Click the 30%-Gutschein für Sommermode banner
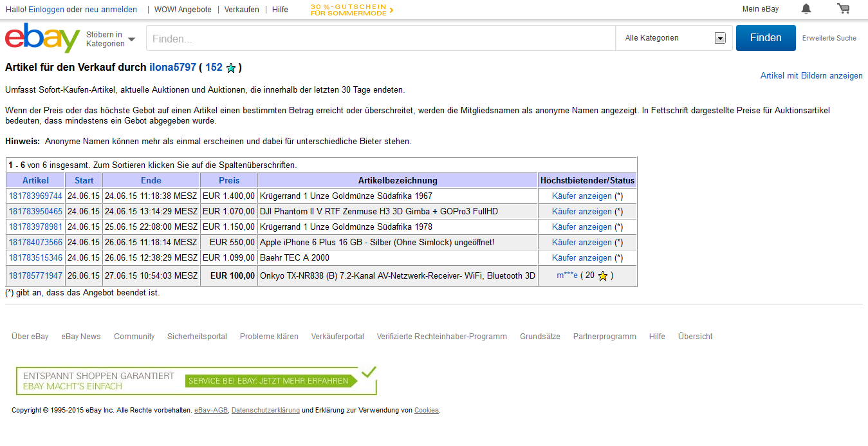This screenshot has width=868, height=446. pos(352,10)
